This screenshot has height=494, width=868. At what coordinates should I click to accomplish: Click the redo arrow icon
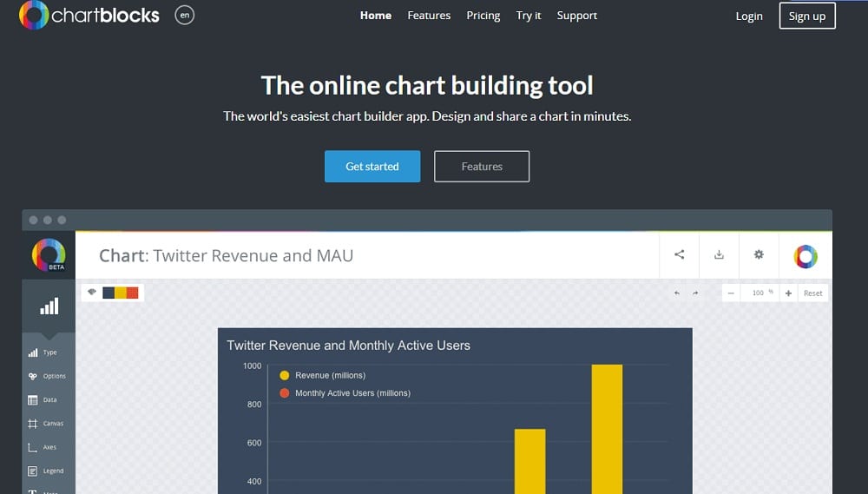point(695,293)
